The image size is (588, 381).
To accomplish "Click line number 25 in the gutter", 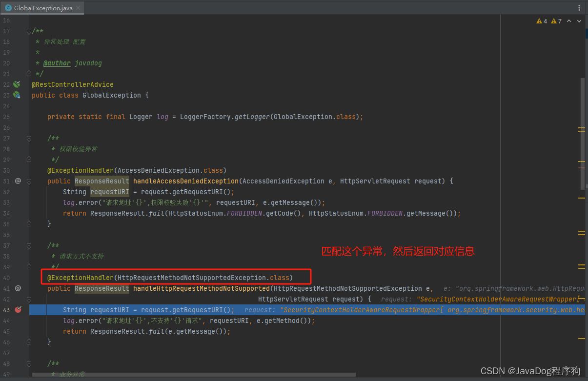I will pos(6,117).
